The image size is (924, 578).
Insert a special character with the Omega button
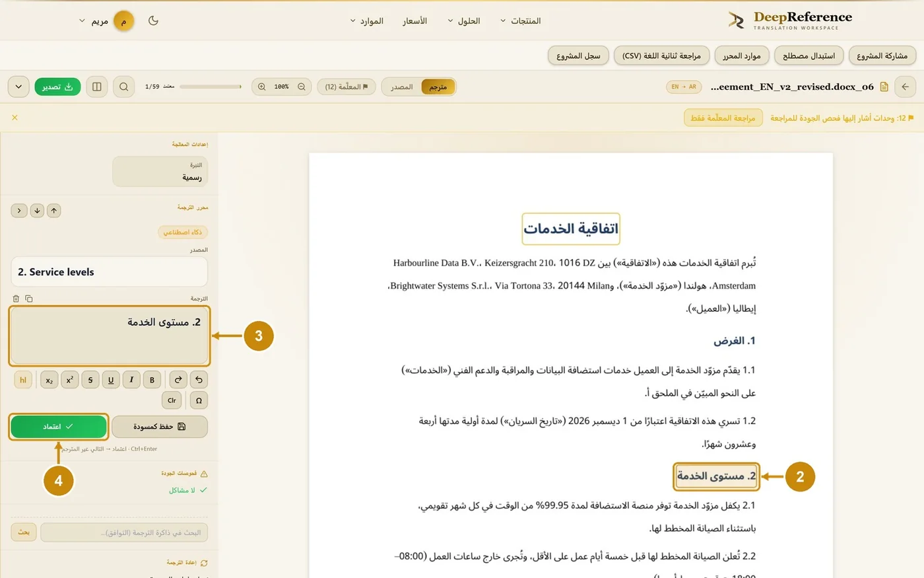pos(199,400)
